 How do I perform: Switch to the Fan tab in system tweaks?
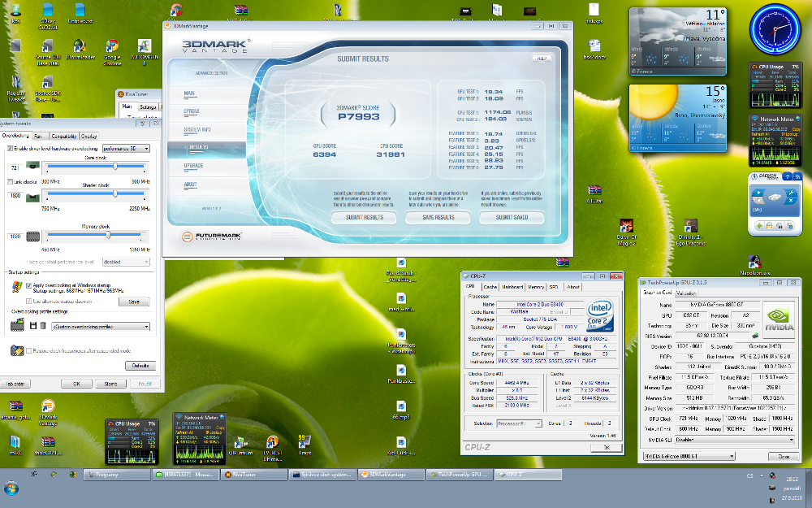tap(38, 137)
